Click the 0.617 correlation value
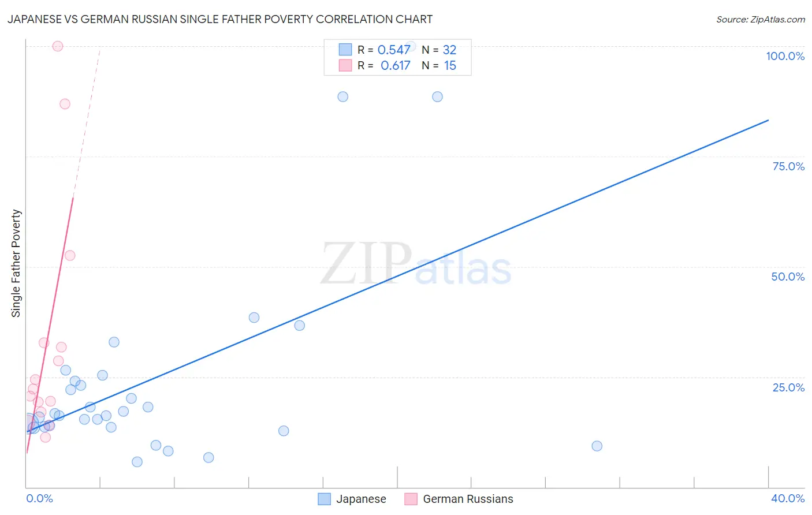 coord(395,65)
